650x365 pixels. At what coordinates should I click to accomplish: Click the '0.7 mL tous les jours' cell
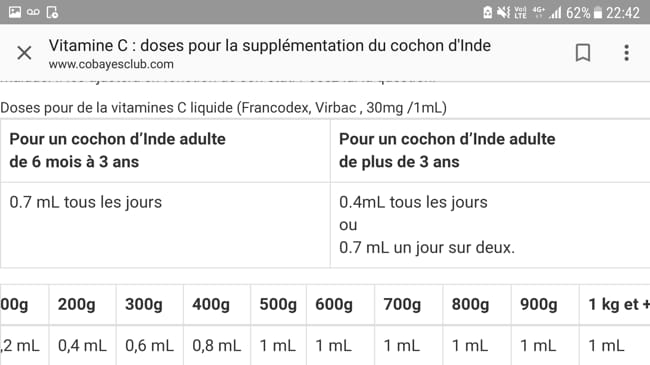(165, 225)
